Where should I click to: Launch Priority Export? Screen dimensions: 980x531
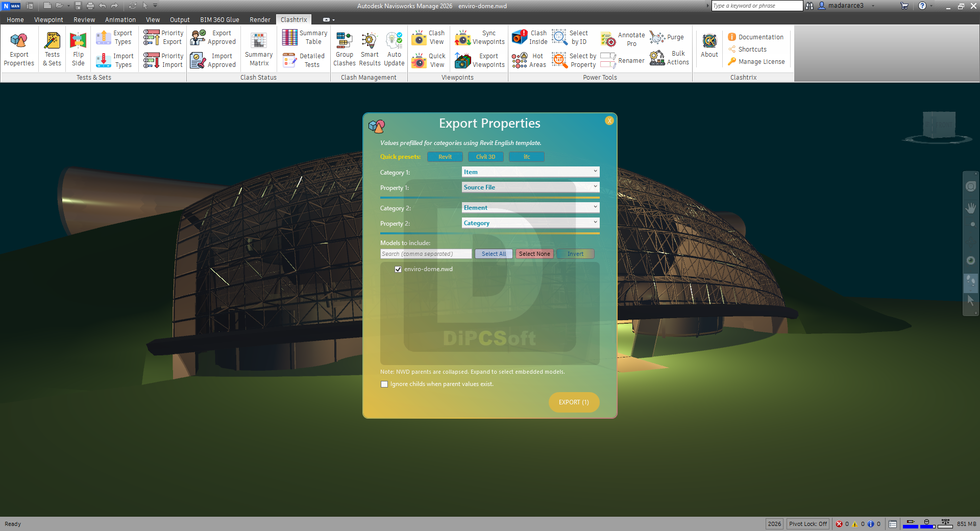[163, 38]
